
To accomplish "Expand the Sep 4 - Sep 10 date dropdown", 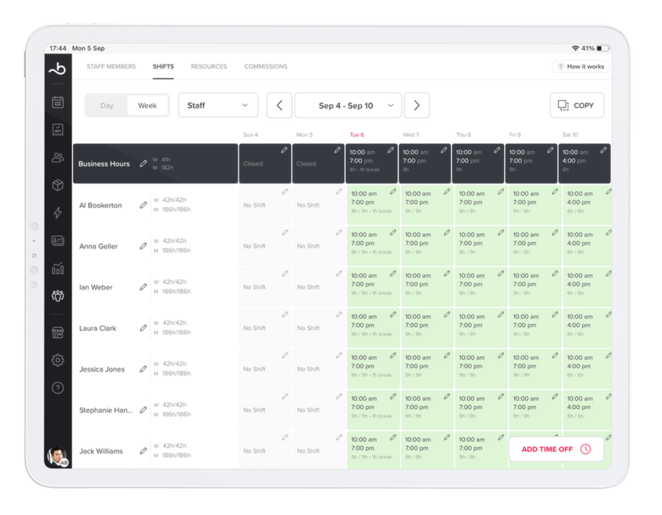I will 347,105.
